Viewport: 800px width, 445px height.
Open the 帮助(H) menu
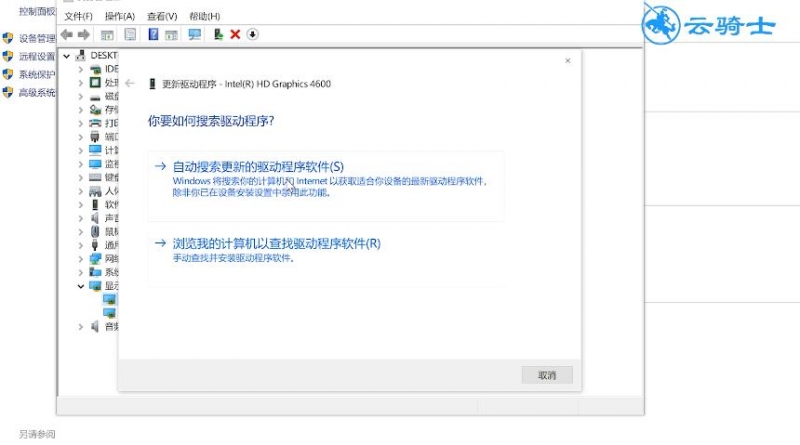point(205,16)
